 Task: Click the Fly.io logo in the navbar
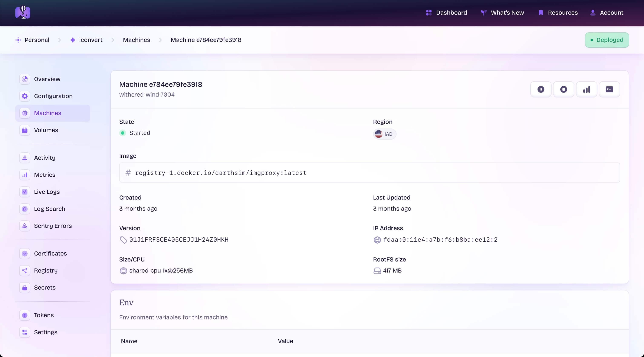pos(23,13)
